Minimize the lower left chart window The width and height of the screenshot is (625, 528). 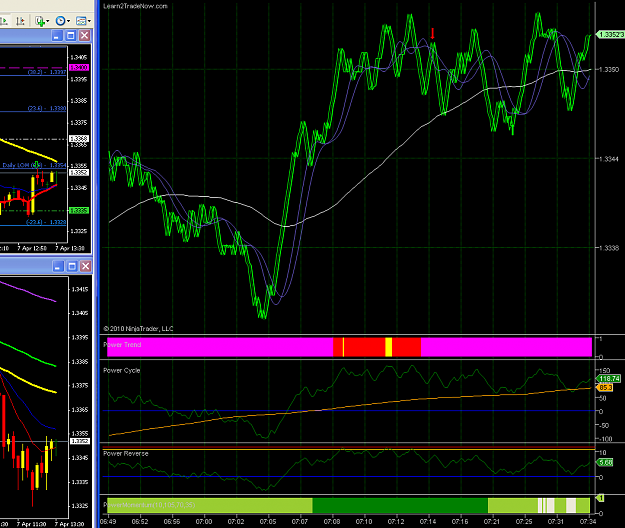coord(58,266)
